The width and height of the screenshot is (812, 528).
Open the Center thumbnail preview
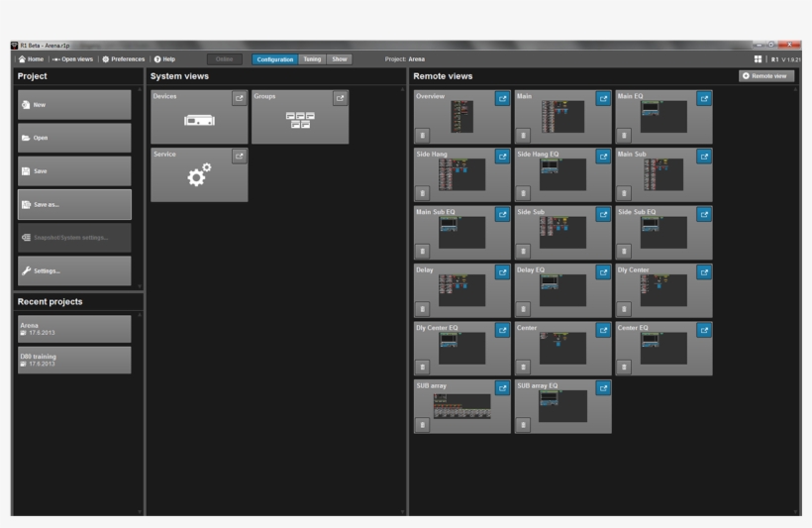click(x=562, y=348)
